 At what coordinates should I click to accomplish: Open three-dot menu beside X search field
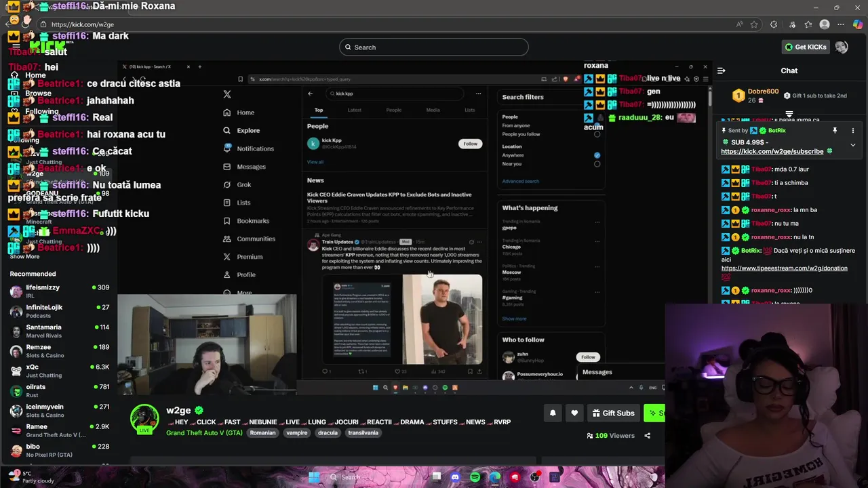478,94
